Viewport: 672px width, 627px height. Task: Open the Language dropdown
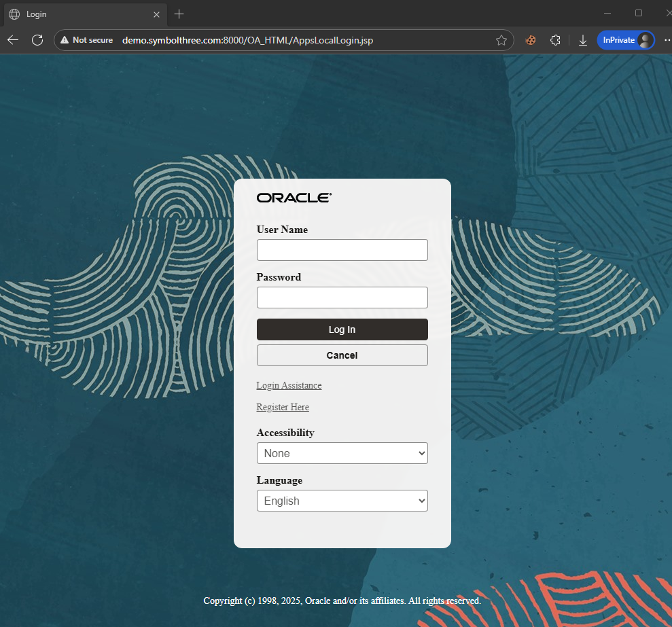[x=342, y=501]
